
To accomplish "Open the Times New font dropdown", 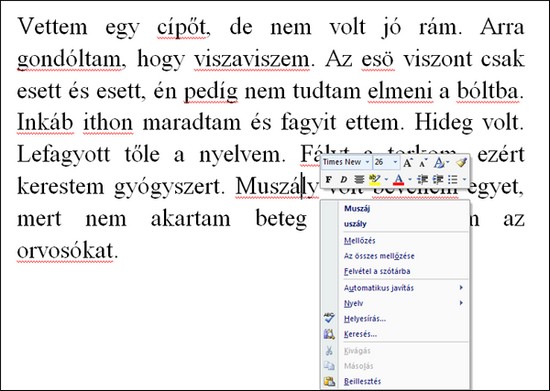I will pos(367,162).
